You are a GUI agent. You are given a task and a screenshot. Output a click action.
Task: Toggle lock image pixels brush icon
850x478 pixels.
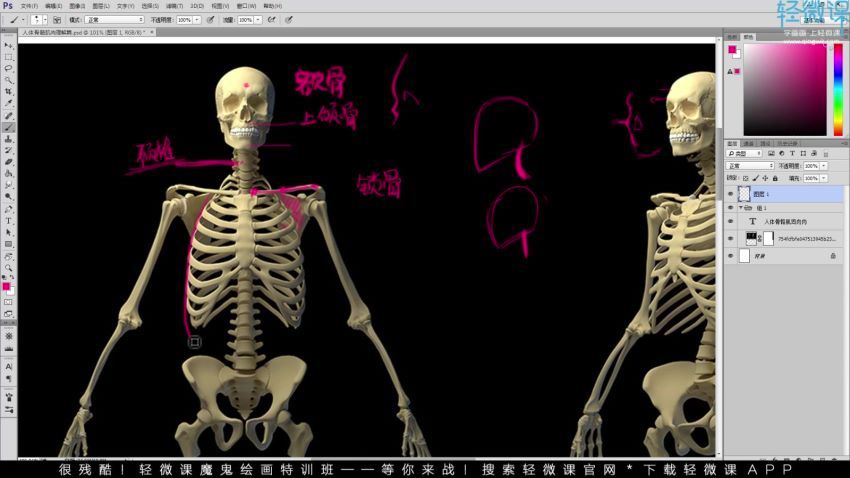click(756, 178)
